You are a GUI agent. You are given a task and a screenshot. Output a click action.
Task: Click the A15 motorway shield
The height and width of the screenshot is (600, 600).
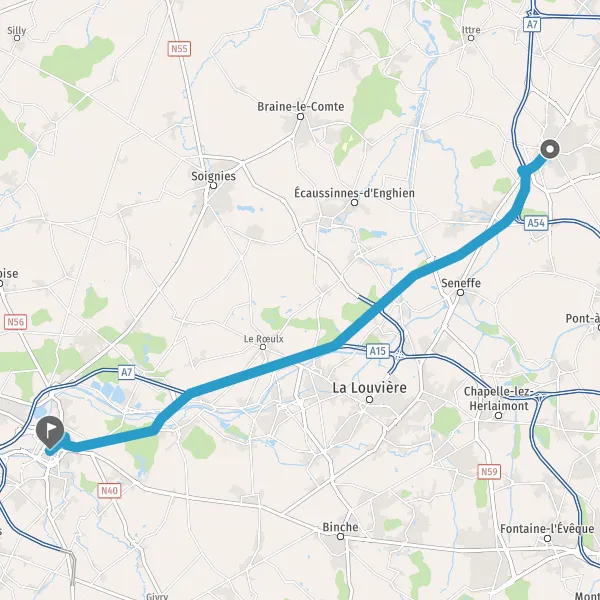[378, 351]
